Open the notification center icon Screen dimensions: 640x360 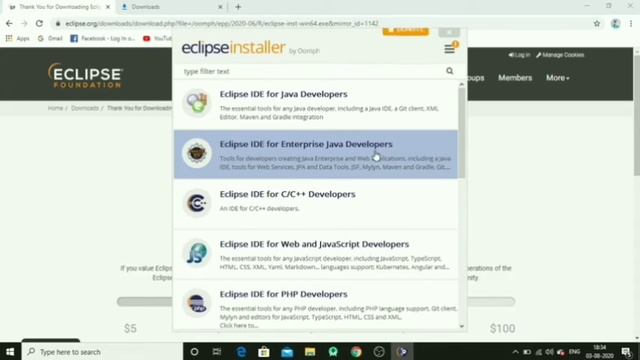(626, 351)
